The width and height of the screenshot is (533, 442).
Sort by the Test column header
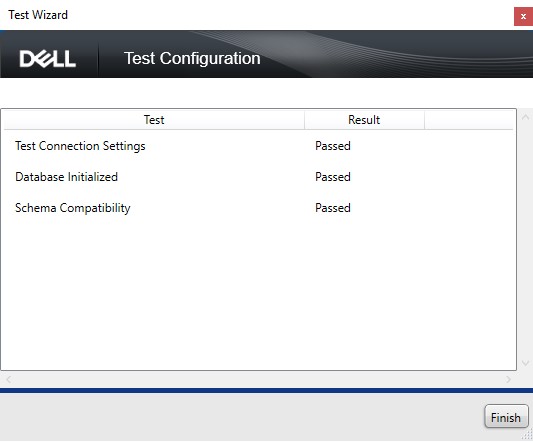154,120
